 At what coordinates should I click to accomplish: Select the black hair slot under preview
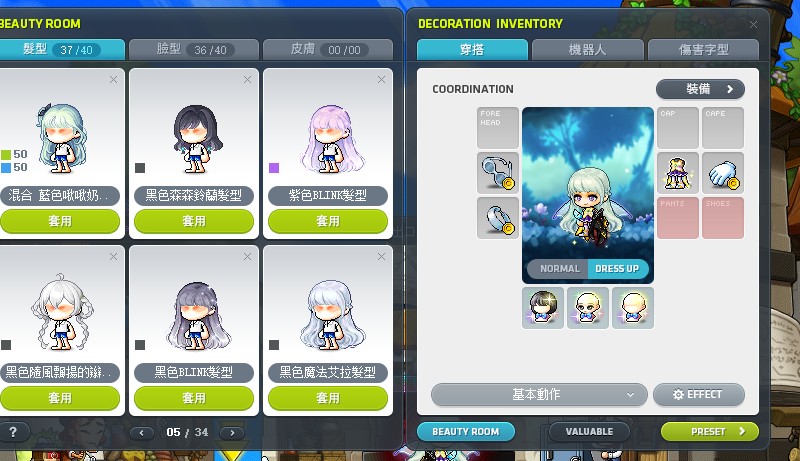543,308
